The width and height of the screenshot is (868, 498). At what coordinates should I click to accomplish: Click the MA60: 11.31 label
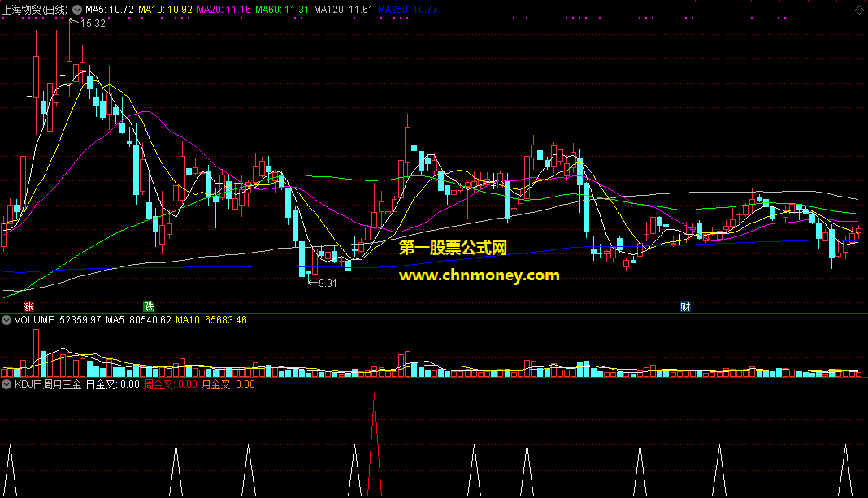[x=282, y=10]
